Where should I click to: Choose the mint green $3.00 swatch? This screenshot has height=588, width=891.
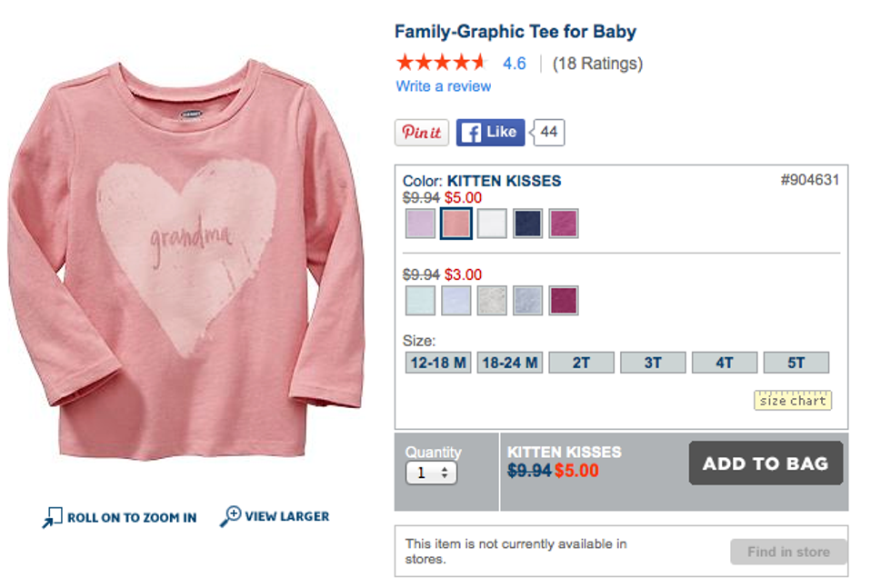tap(420, 301)
